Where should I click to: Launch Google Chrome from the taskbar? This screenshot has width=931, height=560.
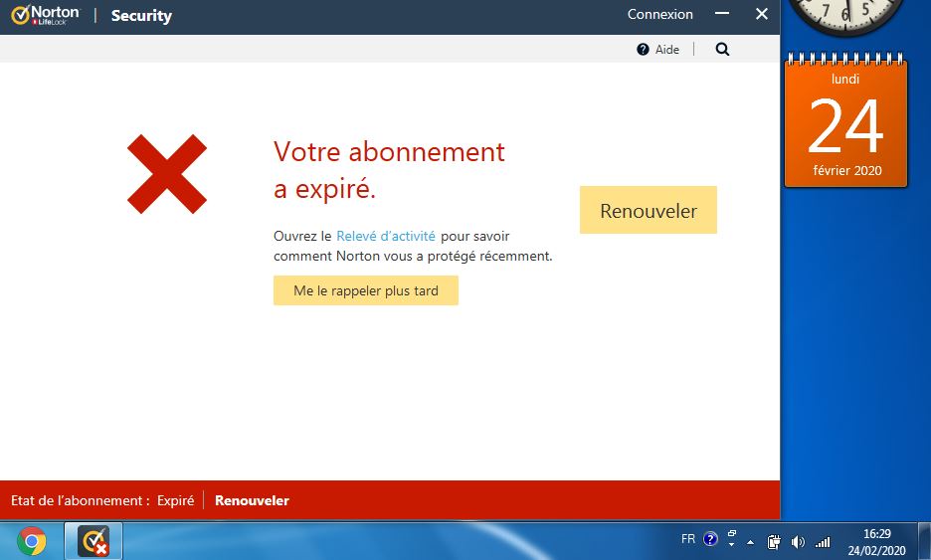point(32,541)
